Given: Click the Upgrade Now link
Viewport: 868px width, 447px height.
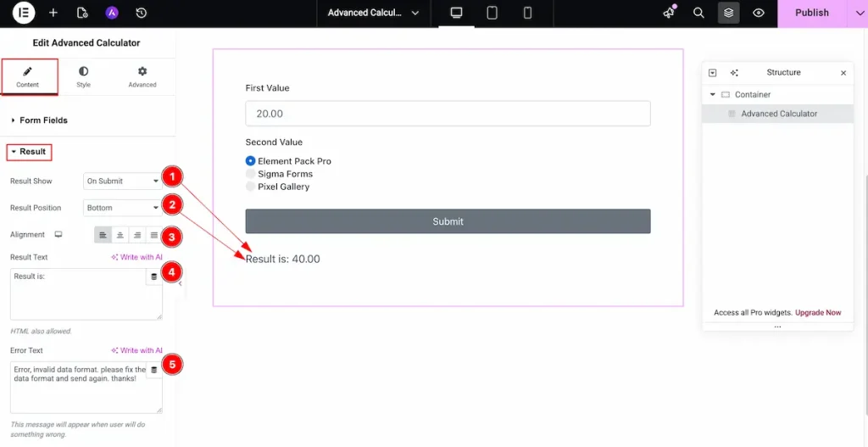Looking at the screenshot, I should 818,312.
